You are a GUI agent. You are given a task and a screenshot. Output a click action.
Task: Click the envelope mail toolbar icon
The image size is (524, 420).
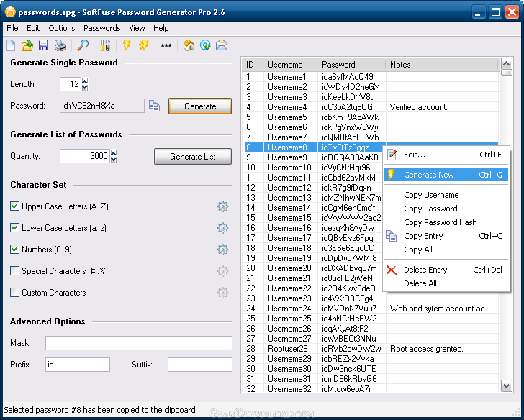pyautogui.click(x=222, y=45)
